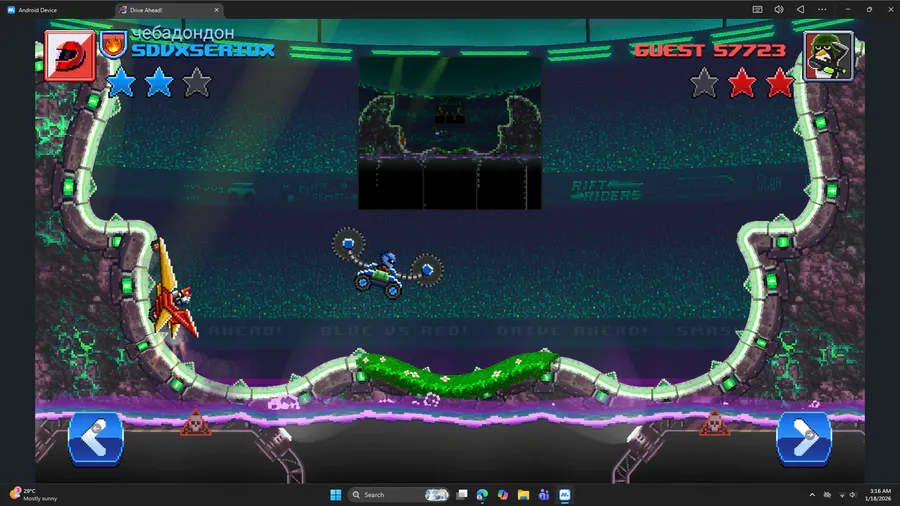Click the gray empty star under GUEST 57723

(x=704, y=83)
